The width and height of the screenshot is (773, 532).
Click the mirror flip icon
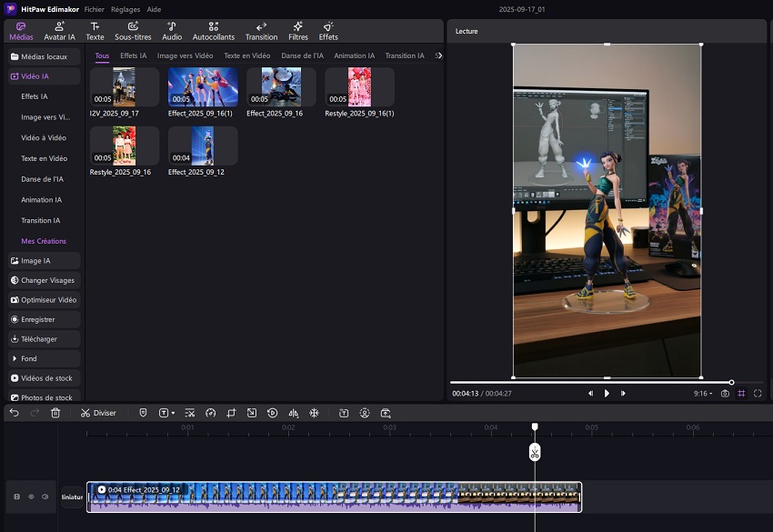[294, 413]
